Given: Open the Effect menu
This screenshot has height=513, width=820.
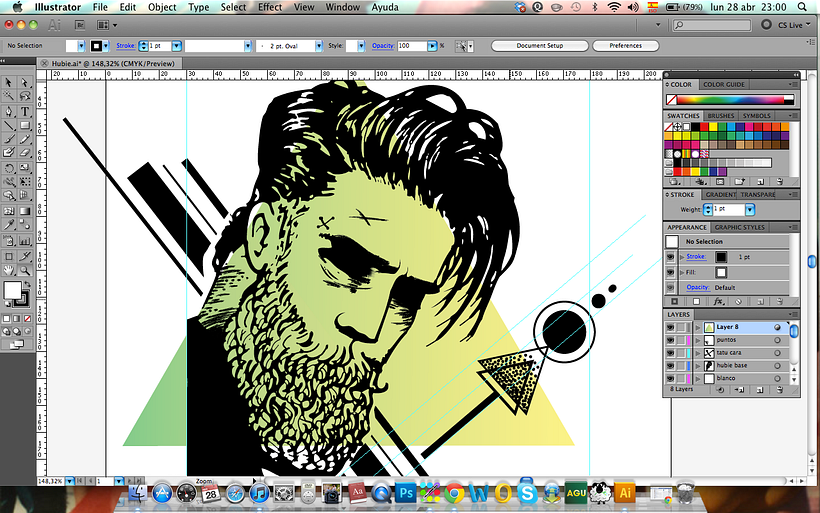Looking at the screenshot, I should 270,7.
